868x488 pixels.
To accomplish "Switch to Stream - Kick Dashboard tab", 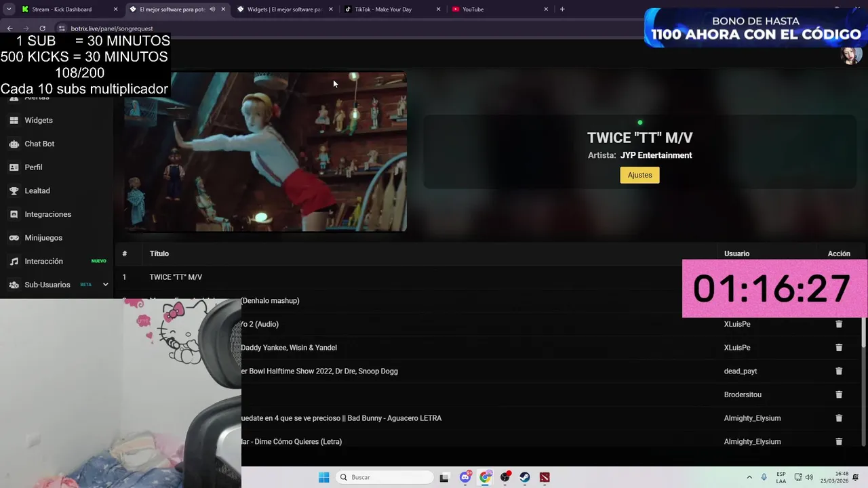I will [x=68, y=9].
